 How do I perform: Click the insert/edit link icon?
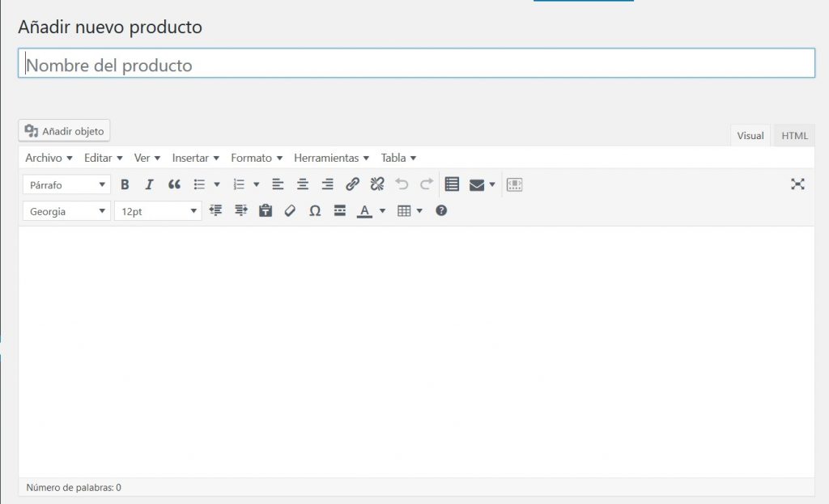pyautogui.click(x=352, y=184)
